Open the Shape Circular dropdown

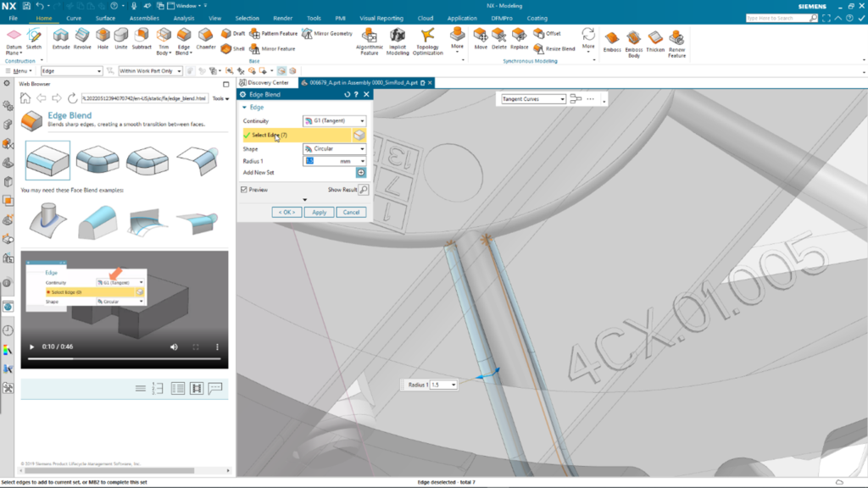[335, 149]
